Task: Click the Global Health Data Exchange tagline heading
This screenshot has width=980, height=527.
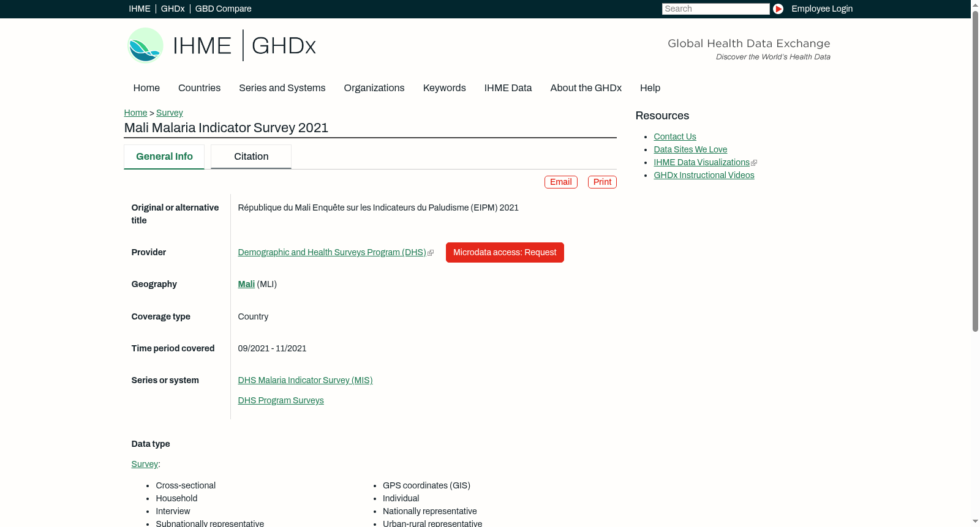Action: pyautogui.click(x=748, y=43)
